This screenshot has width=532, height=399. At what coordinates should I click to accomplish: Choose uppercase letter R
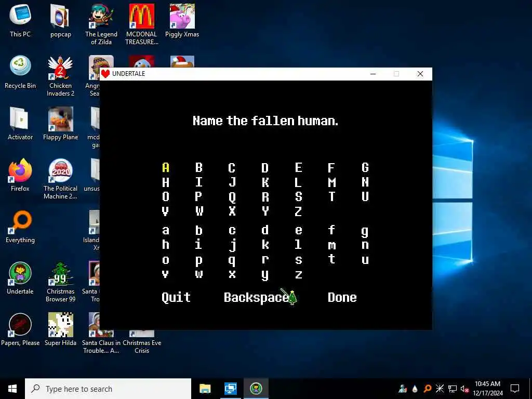point(265,197)
